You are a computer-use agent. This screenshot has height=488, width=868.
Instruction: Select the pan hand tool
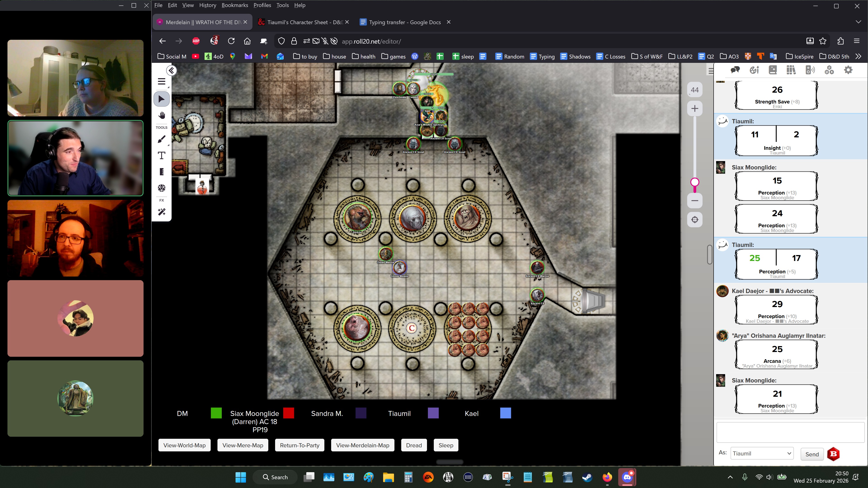click(x=161, y=115)
